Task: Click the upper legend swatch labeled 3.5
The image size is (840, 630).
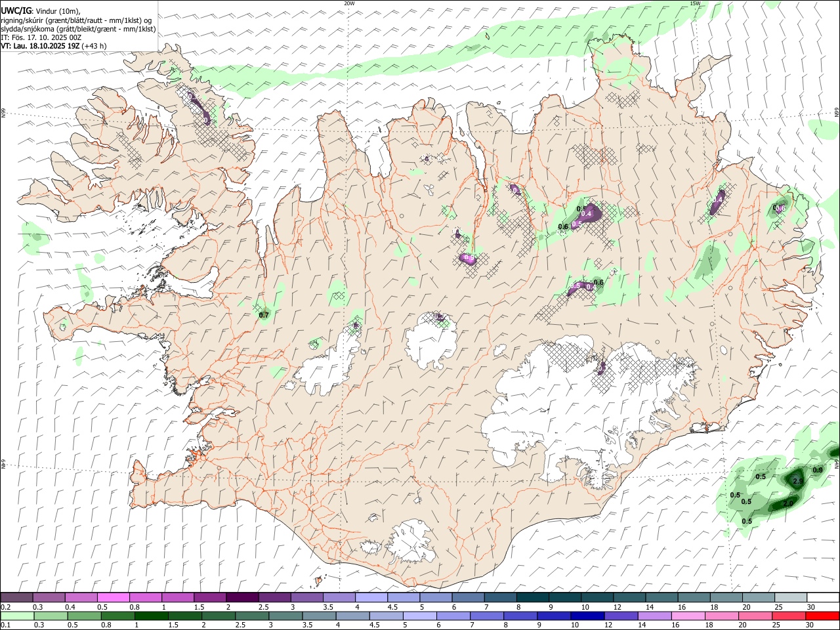Action: click(x=339, y=598)
